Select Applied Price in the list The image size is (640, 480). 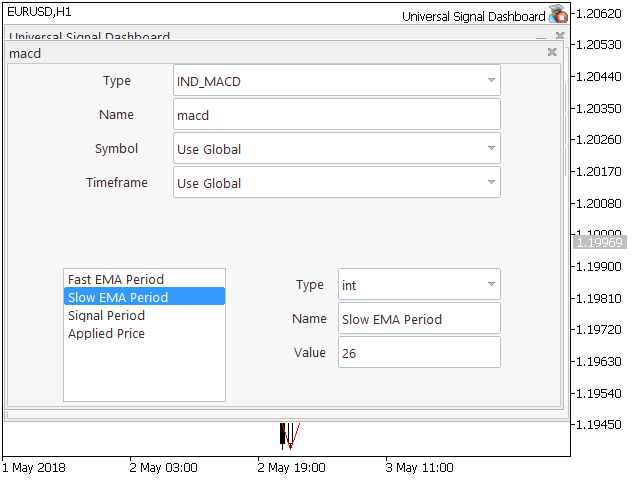point(144,333)
